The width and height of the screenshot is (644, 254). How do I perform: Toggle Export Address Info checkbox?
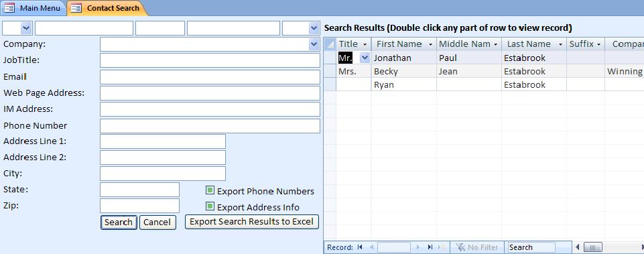[x=210, y=206]
